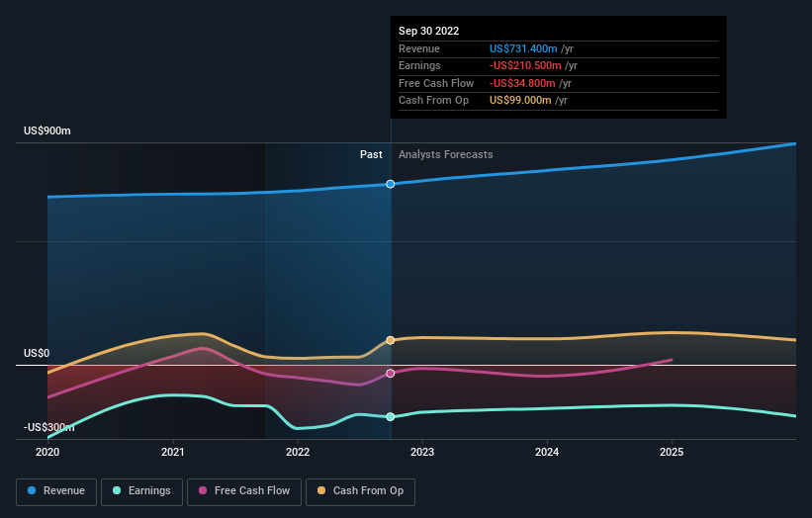Click the 2024 x-axis label
This screenshot has height=518, width=812.
[x=547, y=453]
